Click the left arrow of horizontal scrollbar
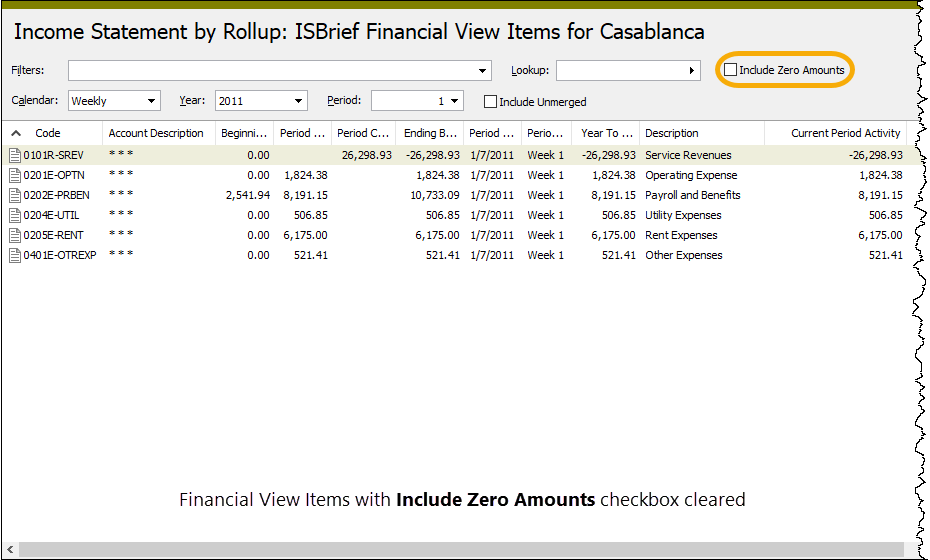This screenshot has width=930, height=560. point(10,549)
